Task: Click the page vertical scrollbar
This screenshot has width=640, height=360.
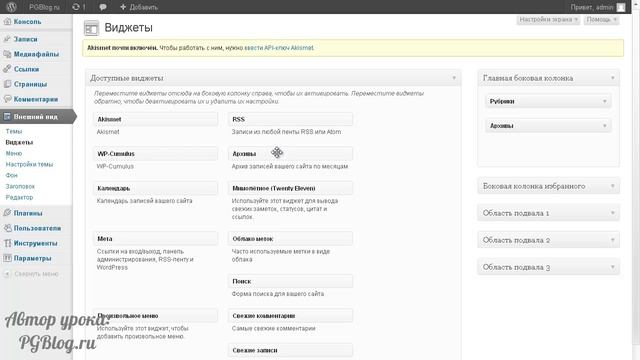Action: coord(636,180)
